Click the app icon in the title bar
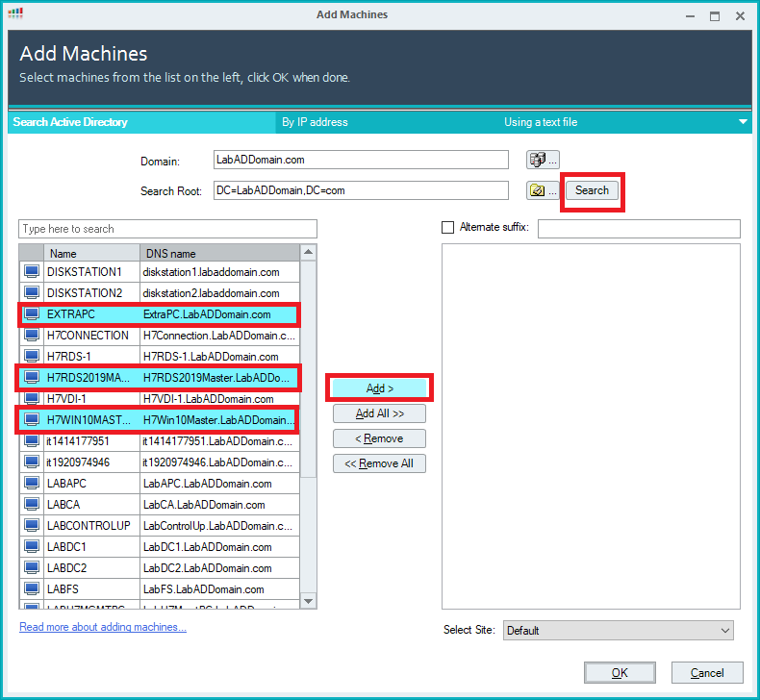 [x=16, y=15]
